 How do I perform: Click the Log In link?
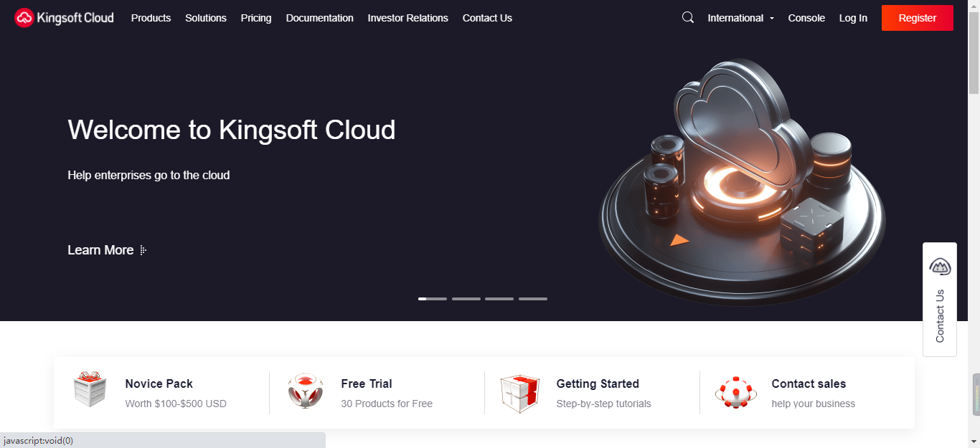[x=853, y=18]
